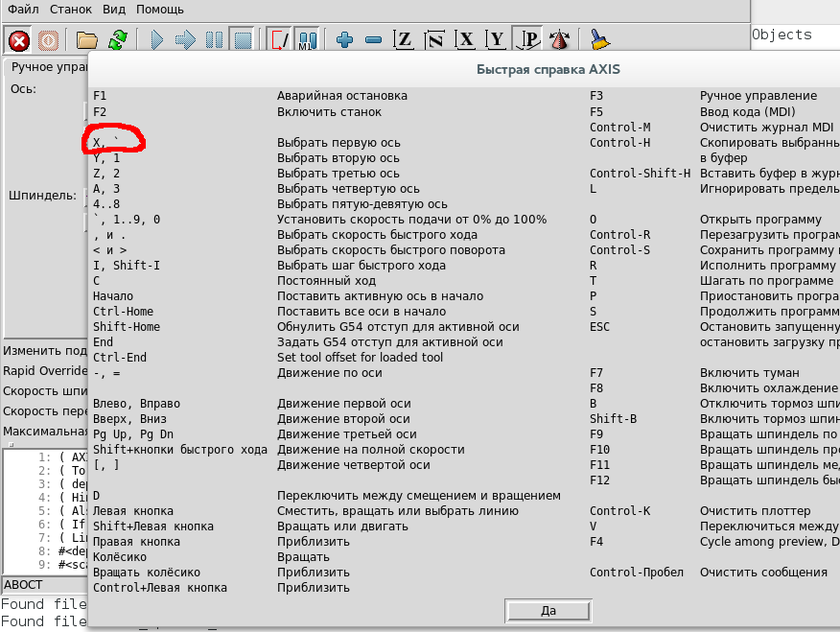840x632 pixels.
Task: Zoom in with the plus icon
Action: [x=344, y=40]
